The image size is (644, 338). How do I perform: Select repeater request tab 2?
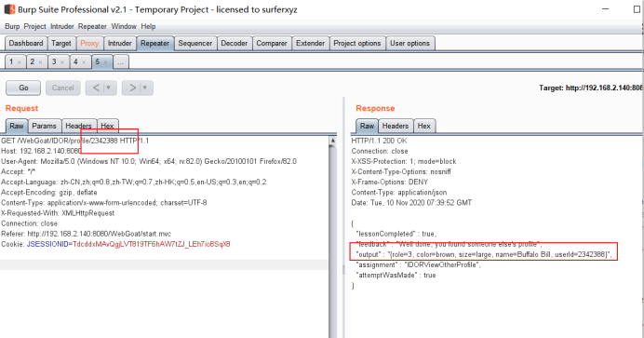click(x=32, y=61)
